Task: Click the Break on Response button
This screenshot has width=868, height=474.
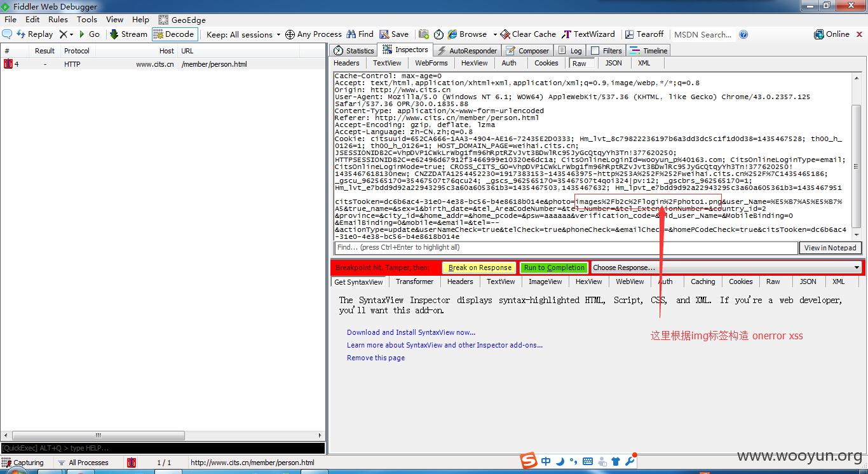Action: (480, 267)
